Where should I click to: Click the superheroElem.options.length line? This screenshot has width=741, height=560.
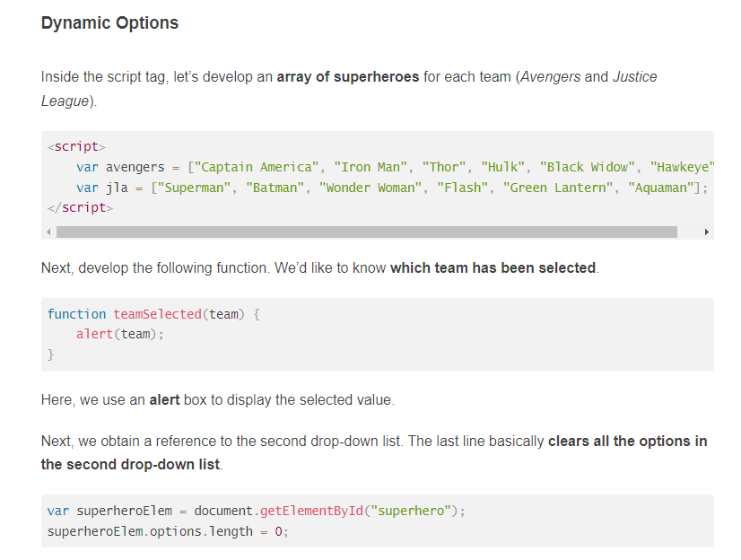point(168,531)
